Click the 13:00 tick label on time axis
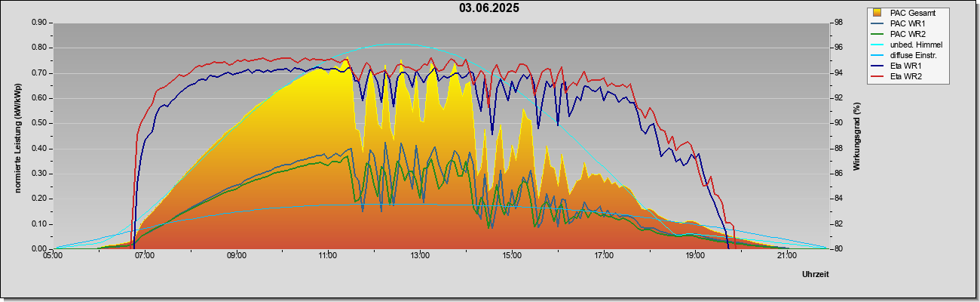980x302 pixels. [420, 256]
